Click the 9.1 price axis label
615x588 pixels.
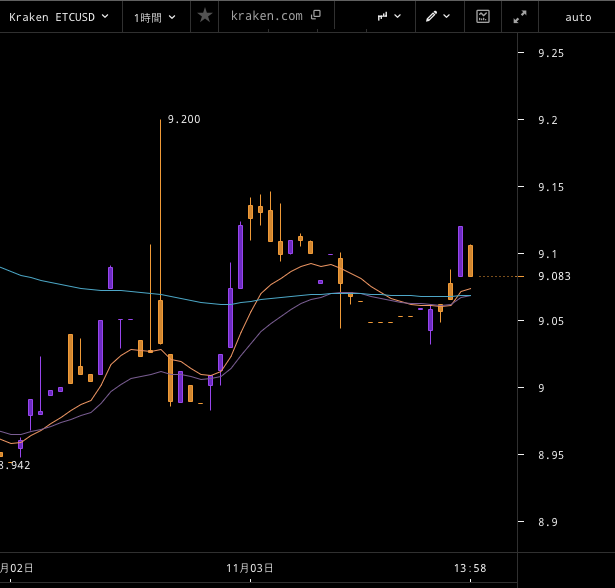click(x=548, y=254)
